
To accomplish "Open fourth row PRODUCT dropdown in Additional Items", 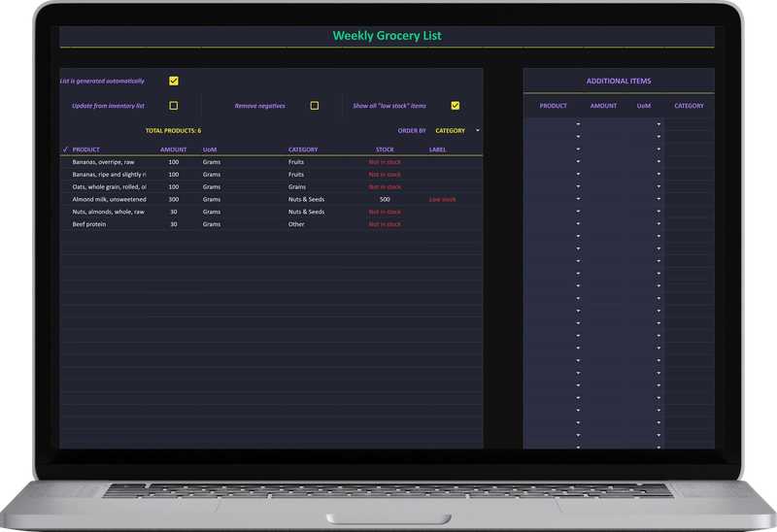I will click(x=578, y=161).
